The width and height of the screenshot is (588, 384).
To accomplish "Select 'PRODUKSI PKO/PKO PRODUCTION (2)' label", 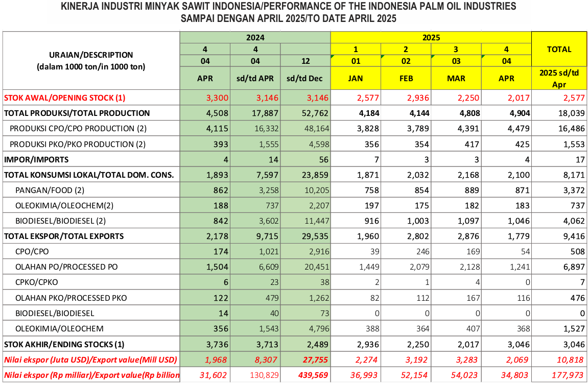I will (77, 145).
